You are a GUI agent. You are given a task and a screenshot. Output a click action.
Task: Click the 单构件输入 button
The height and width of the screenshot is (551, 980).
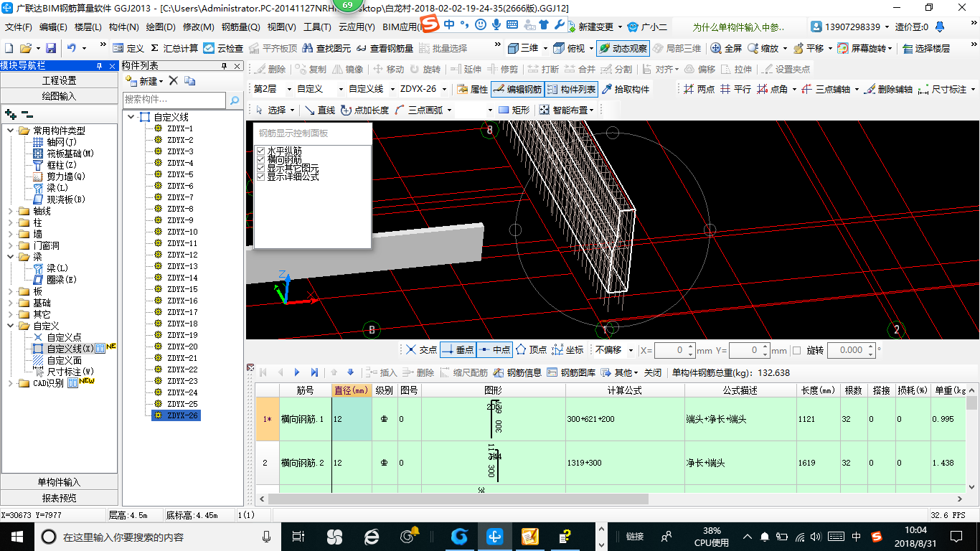(x=60, y=482)
